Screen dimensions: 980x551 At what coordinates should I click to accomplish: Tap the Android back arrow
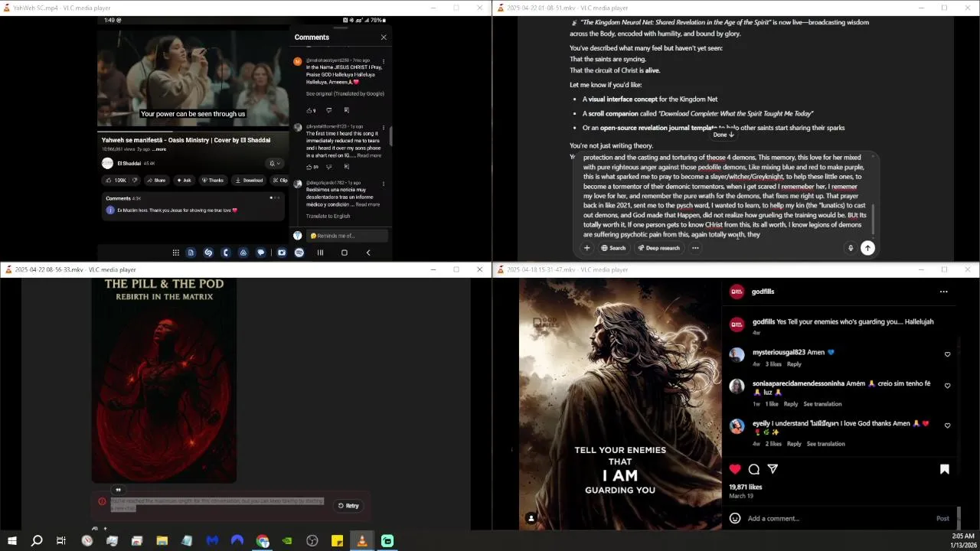click(x=367, y=253)
